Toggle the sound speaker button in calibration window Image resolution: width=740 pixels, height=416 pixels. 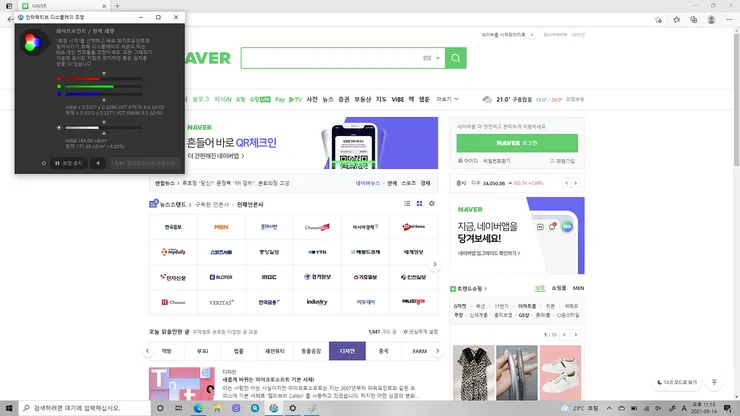pos(98,163)
